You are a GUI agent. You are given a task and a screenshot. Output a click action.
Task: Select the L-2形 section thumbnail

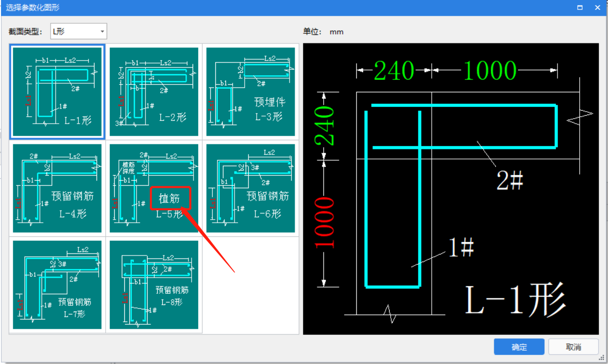[154, 91]
